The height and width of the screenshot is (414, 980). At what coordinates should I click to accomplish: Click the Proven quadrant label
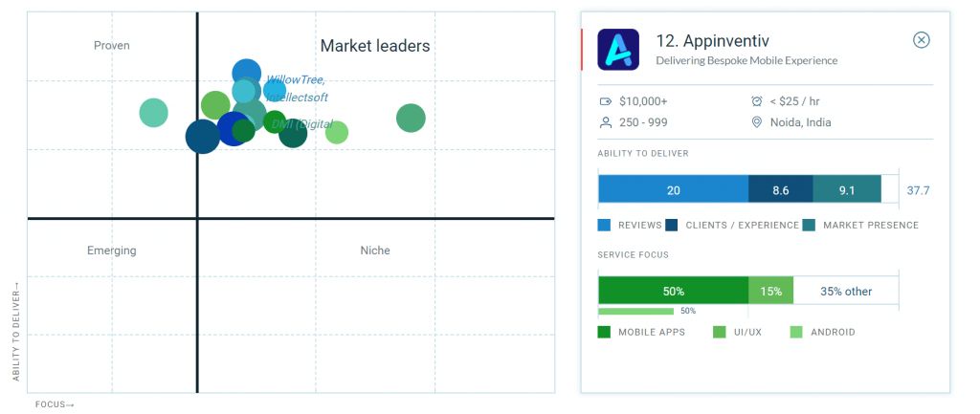tap(112, 46)
